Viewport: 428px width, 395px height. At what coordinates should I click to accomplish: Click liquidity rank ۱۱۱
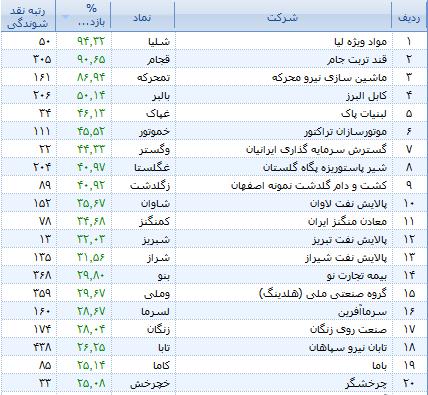[x=42, y=132]
